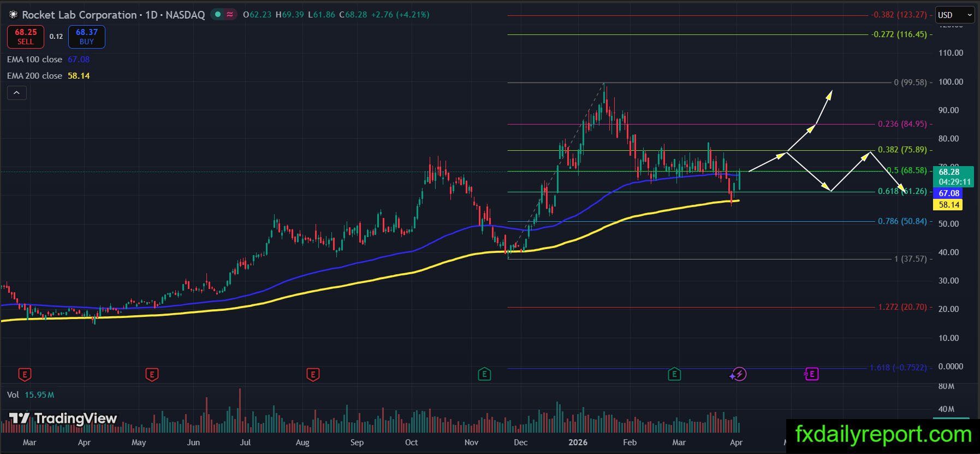Screen dimensions: 980x454
Task: Open the pink upcoming earnings marker
Action: [x=811, y=374]
